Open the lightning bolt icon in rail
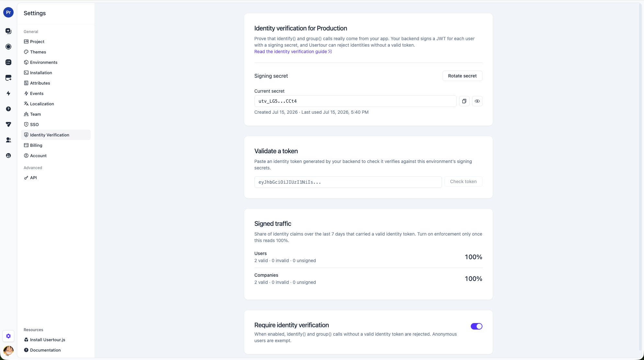 coord(8,93)
